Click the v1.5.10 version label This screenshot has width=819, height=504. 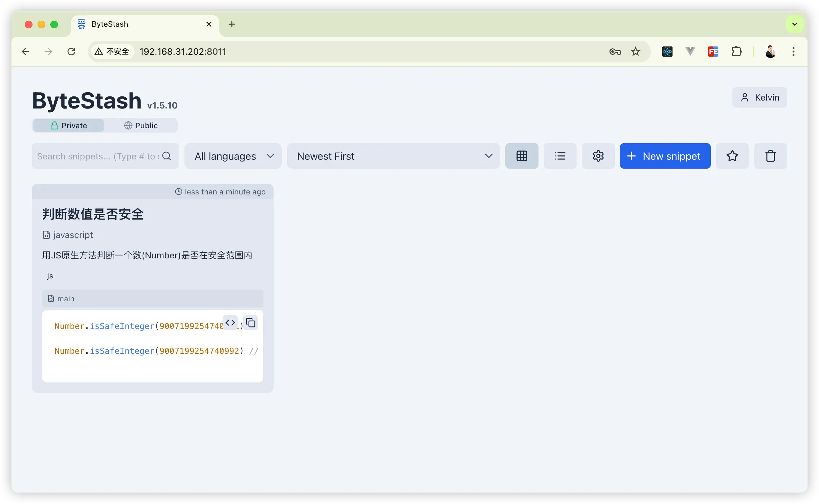pyautogui.click(x=162, y=105)
